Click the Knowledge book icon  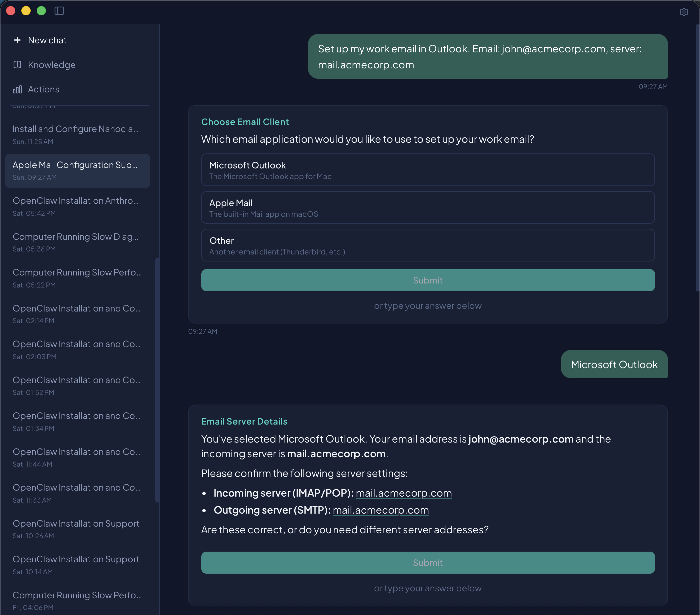[17, 65]
